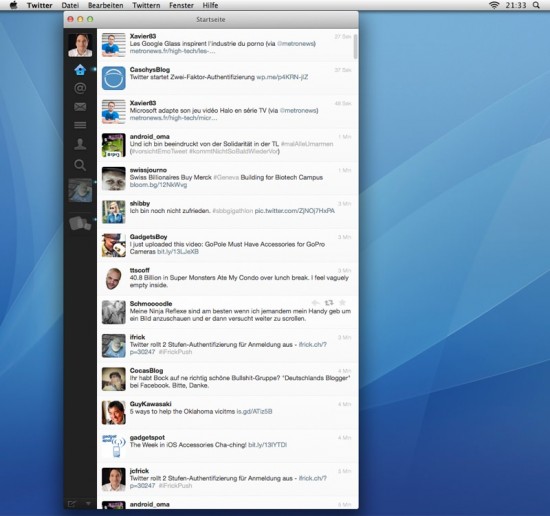Click the retweet icon on Schmoooodle tweet
The width and height of the screenshot is (550, 516).
click(329, 303)
